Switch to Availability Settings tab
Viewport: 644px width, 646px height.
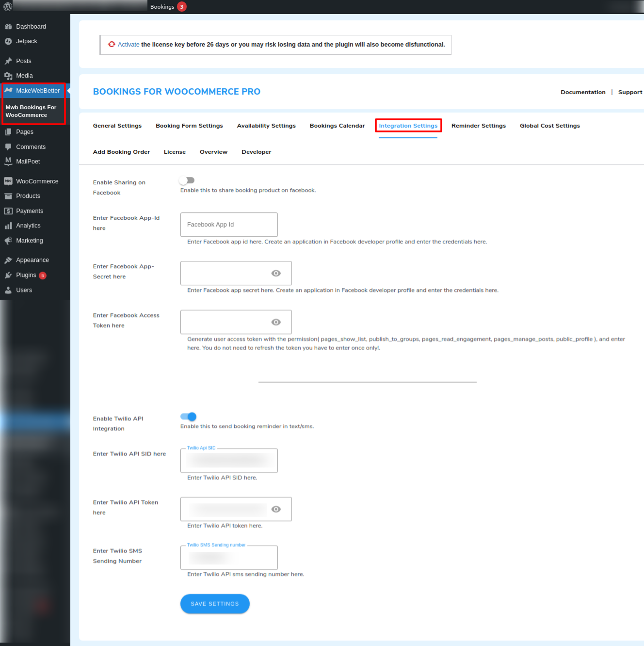tap(266, 126)
